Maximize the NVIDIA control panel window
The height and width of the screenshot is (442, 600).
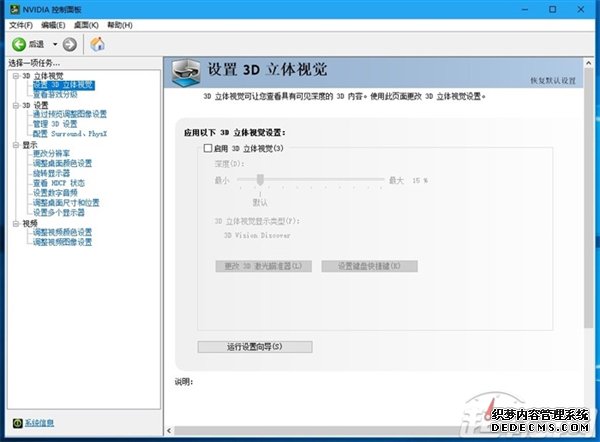553,9
